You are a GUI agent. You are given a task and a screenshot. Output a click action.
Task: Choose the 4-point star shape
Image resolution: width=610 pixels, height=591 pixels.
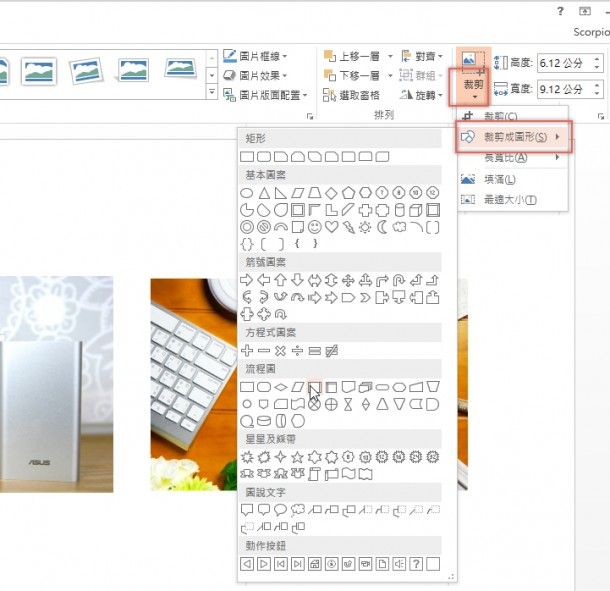[x=280, y=457]
